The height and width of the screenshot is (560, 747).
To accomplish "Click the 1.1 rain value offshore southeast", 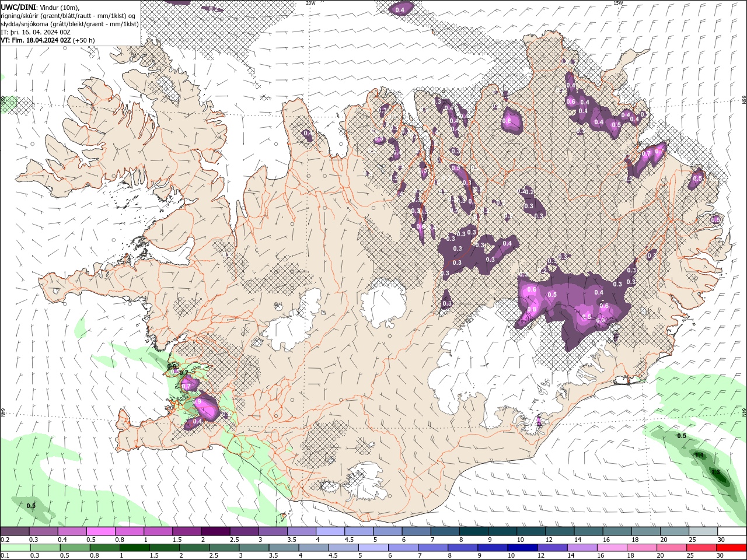I will [x=699, y=455].
